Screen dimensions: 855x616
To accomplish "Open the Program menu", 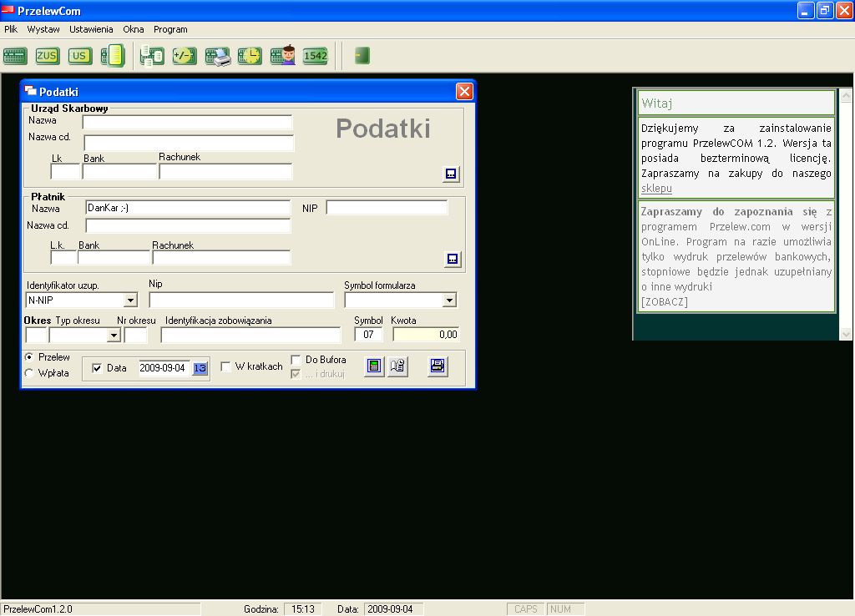I will point(170,29).
